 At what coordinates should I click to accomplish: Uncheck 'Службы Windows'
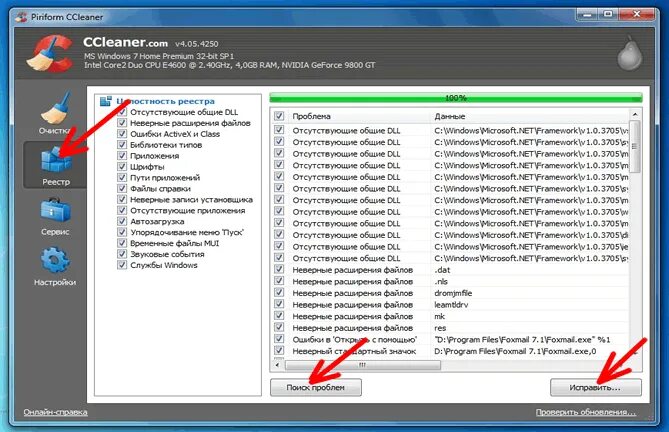click(x=122, y=265)
